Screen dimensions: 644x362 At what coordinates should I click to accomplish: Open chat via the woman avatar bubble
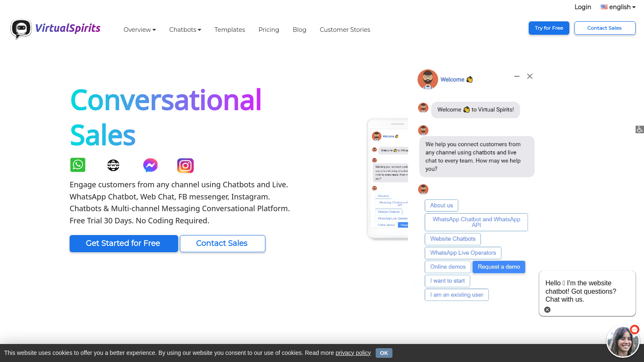click(x=623, y=341)
